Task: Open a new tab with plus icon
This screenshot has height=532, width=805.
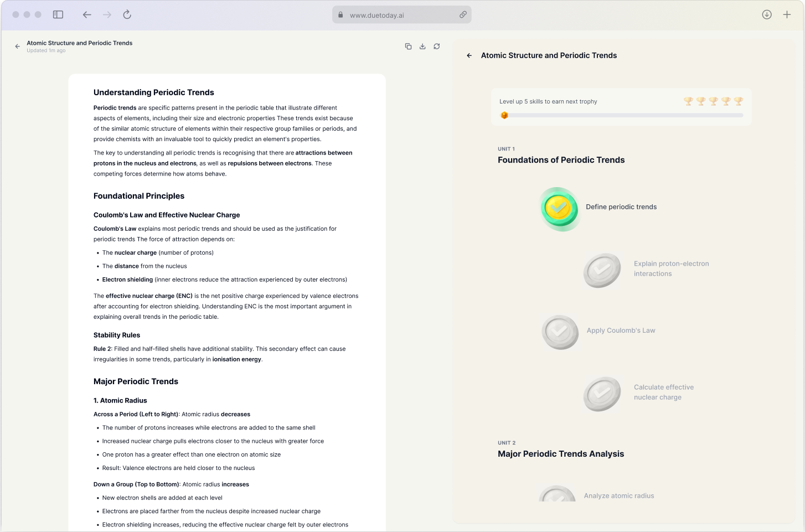Action: (787, 15)
